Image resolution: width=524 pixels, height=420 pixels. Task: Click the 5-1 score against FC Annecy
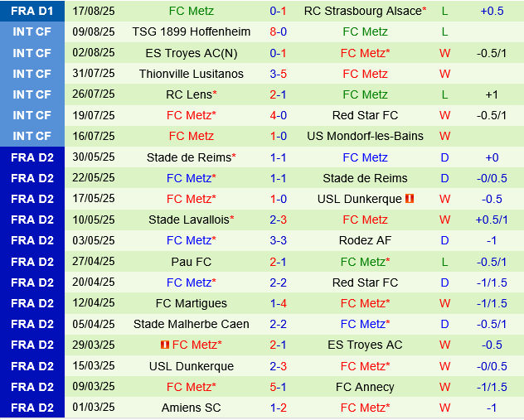pyautogui.click(x=279, y=387)
